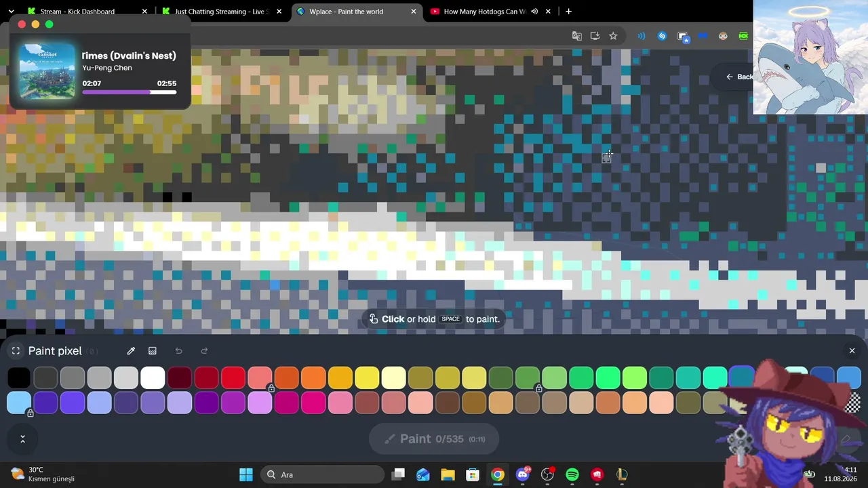Choose the dark maroon color swatch

coord(180,378)
